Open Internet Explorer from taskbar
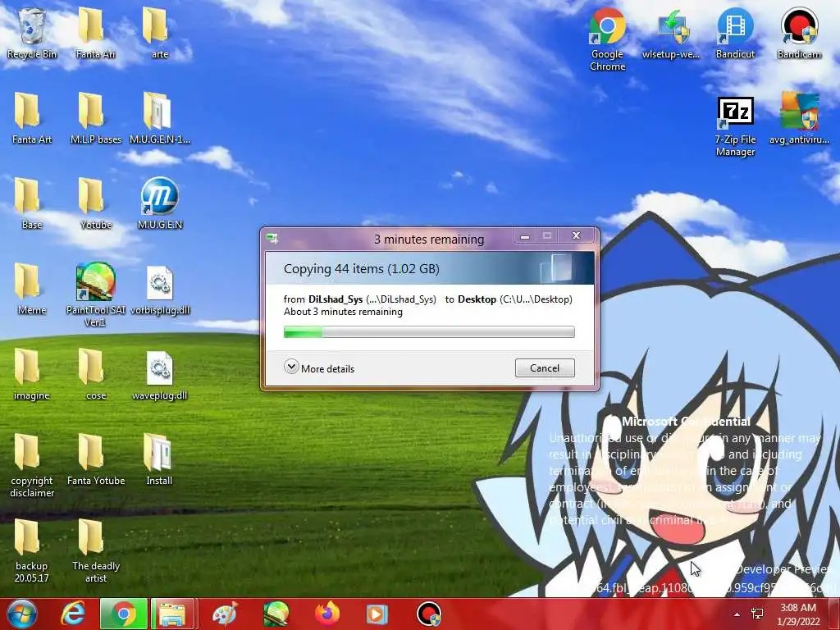840x630 pixels. 73,614
